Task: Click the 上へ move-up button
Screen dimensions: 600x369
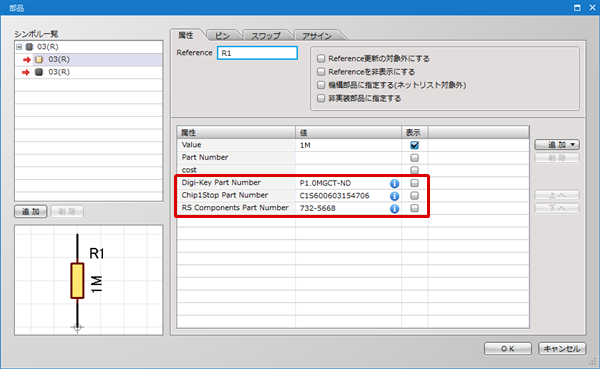Action: click(557, 195)
